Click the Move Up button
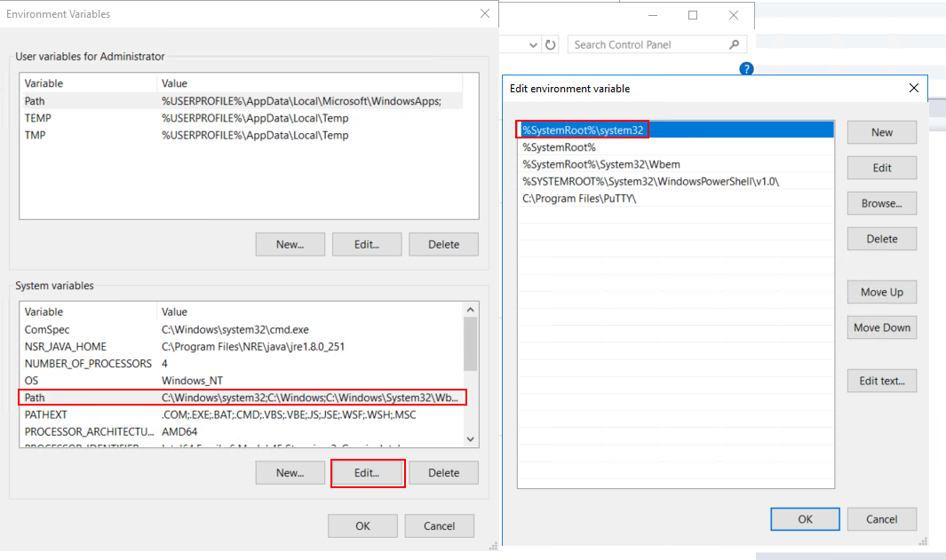The image size is (946, 560). (881, 291)
